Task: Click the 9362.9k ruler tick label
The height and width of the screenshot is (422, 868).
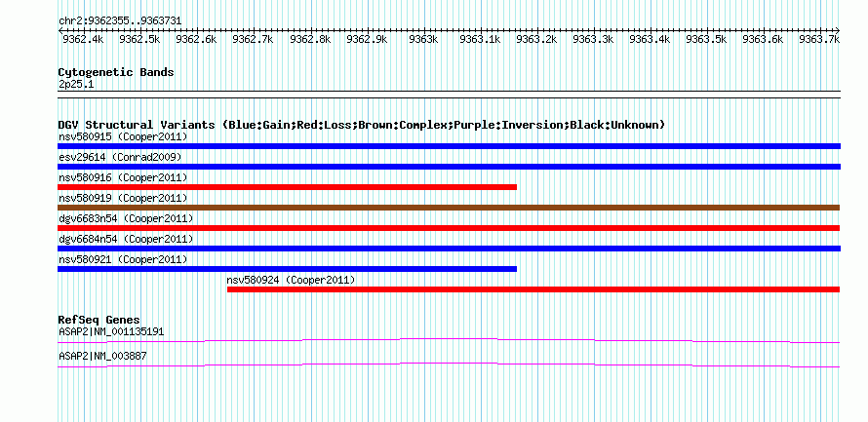Action: (x=367, y=39)
